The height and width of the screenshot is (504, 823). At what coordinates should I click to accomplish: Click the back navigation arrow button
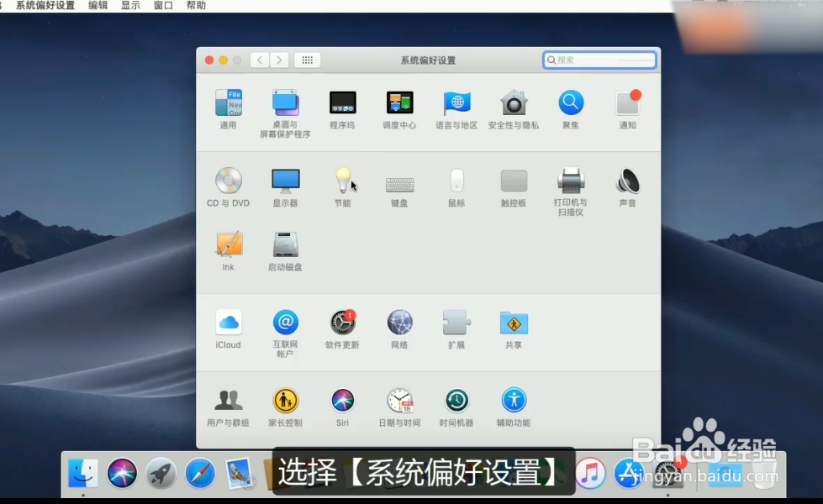pos(260,60)
